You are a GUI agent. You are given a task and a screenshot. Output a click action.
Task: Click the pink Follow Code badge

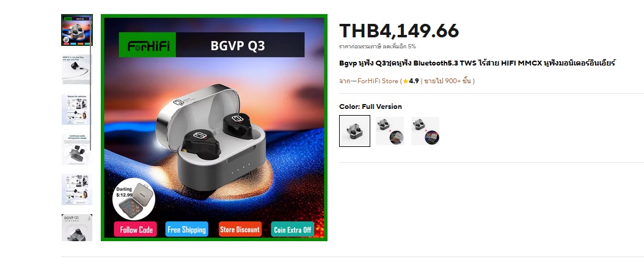pyautogui.click(x=135, y=230)
